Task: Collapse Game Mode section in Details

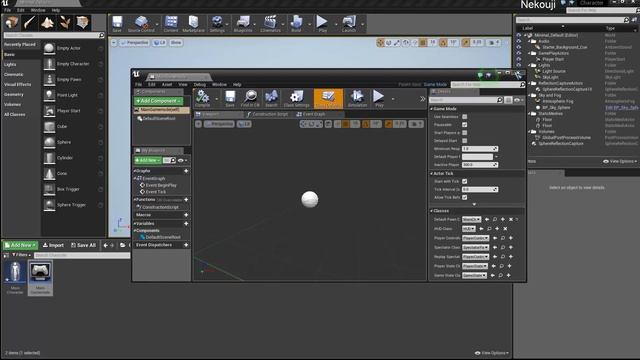Action: point(432,109)
